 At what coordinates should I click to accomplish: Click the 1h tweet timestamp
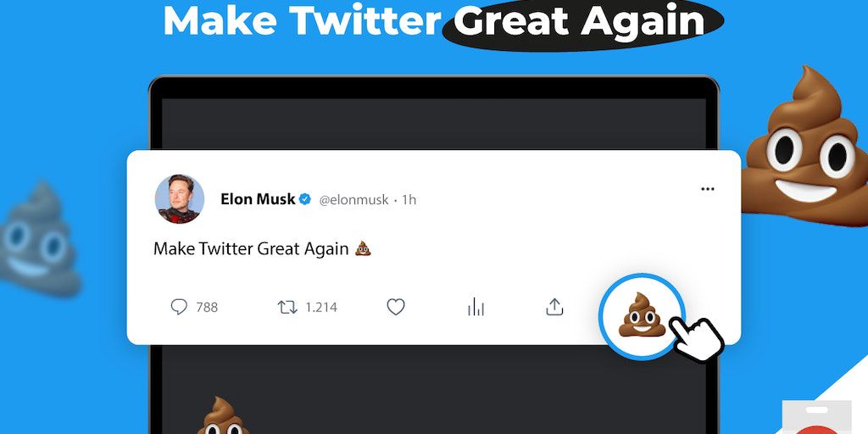409,200
